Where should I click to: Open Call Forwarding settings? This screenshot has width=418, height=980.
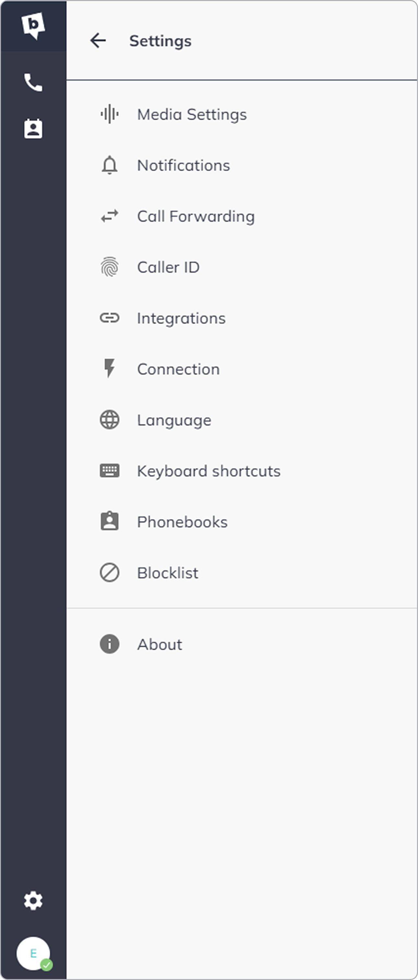[196, 216]
